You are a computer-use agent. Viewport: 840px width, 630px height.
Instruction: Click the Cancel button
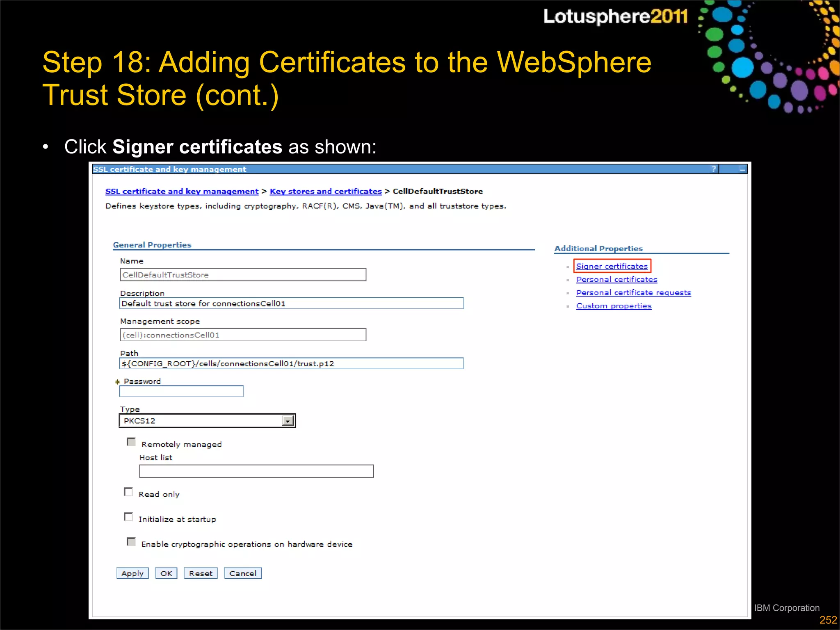click(x=243, y=573)
